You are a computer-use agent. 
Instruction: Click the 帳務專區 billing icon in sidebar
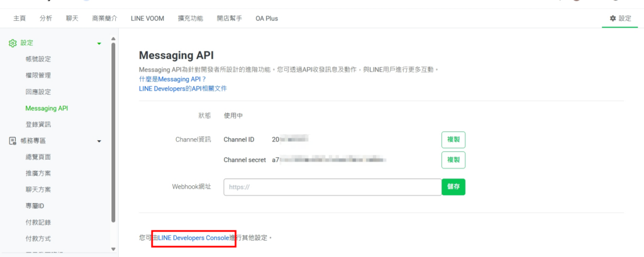pos(13,141)
